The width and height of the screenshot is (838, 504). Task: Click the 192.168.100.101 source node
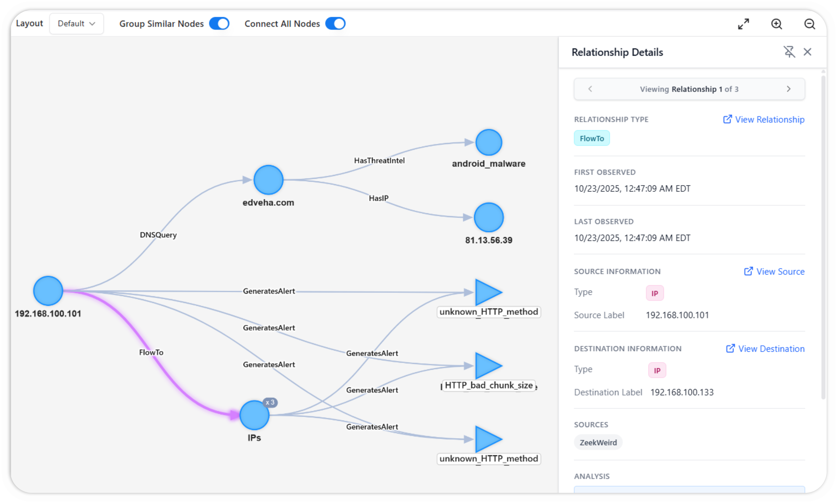pyautogui.click(x=48, y=291)
